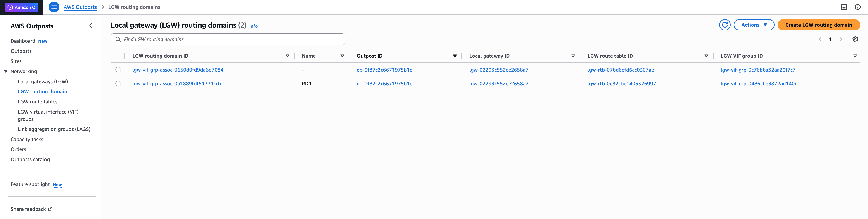Click the Find LGW routing domains search box

coord(228,39)
